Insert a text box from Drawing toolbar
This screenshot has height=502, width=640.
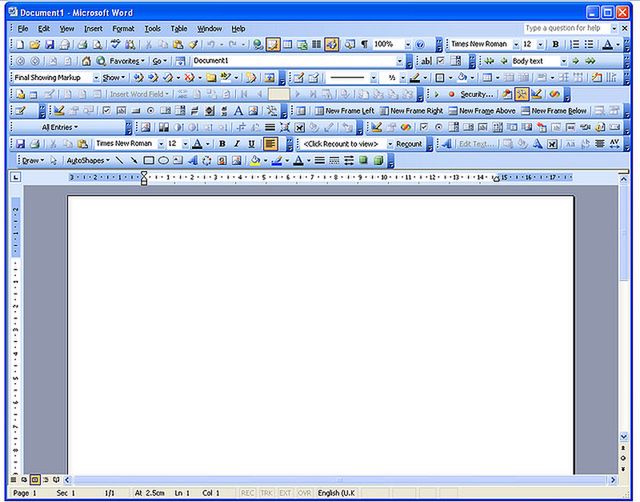coord(178,161)
